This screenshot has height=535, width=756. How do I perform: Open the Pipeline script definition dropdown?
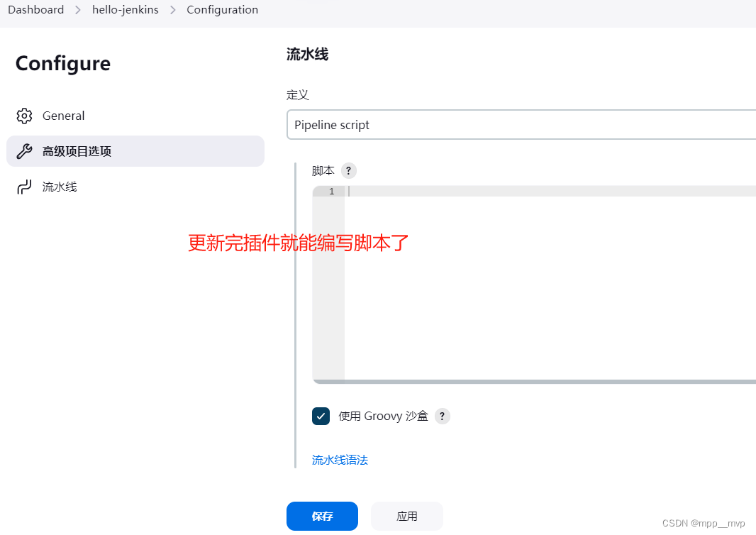click(x=521, y=125)
